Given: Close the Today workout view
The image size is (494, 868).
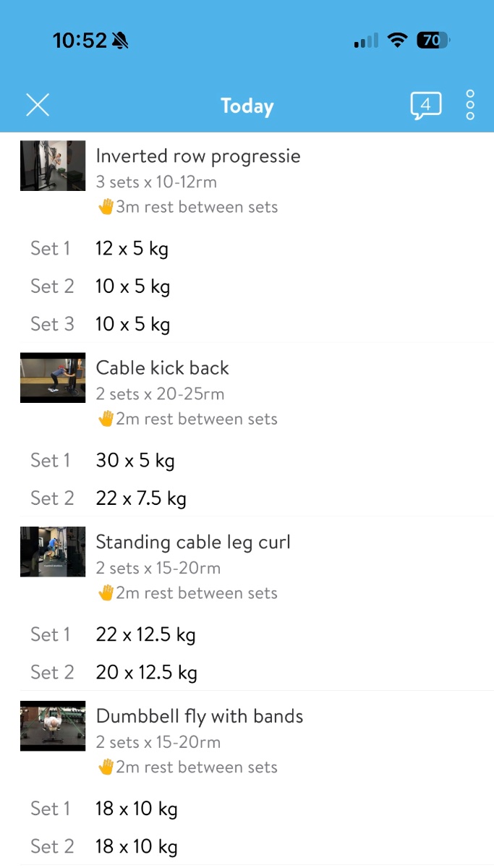Looking at the screenshot, I should coord(38,105).
